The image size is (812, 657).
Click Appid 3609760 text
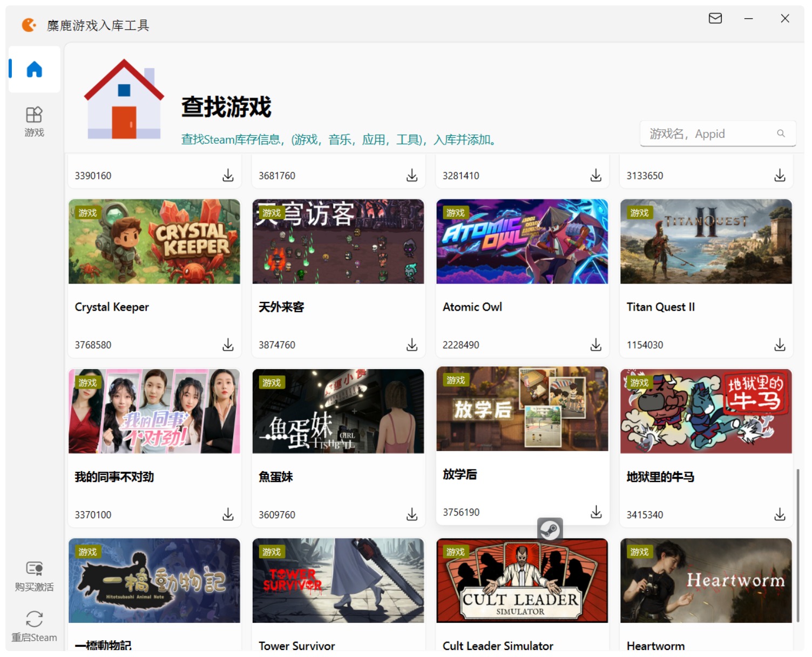[277, 514]
